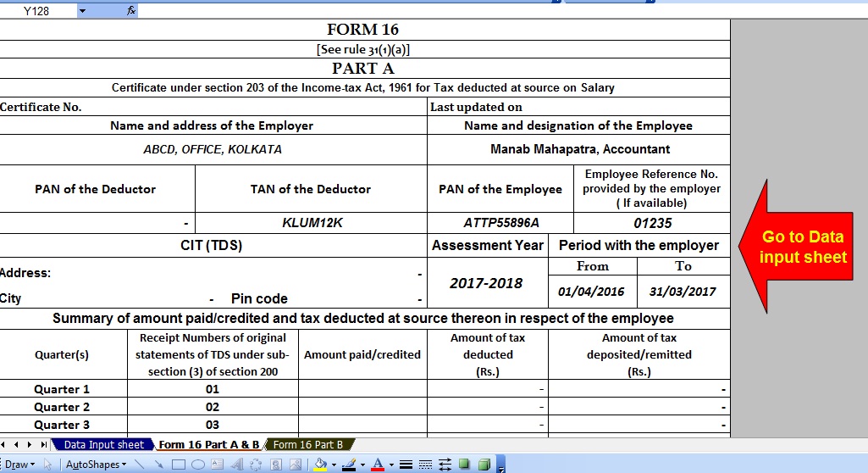The height and width of the screenshot is (473, 868).
Task: Select the Period with the employer header
Action: click(639, 245)
